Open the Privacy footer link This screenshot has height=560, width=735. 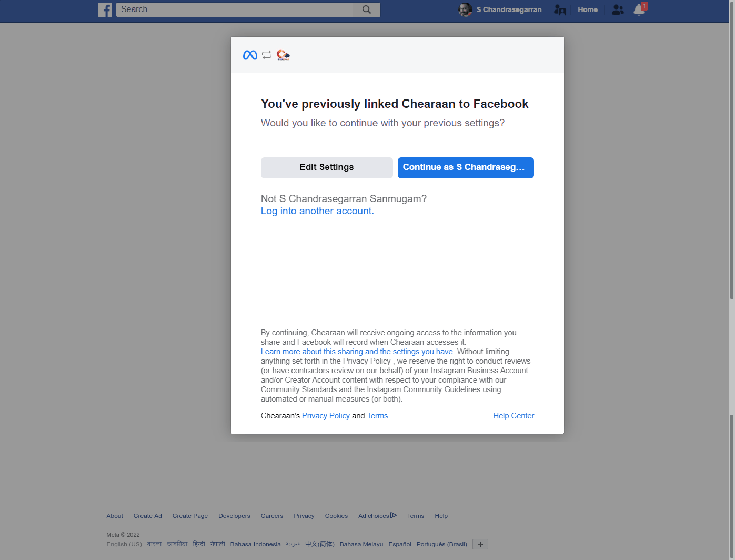304,516
